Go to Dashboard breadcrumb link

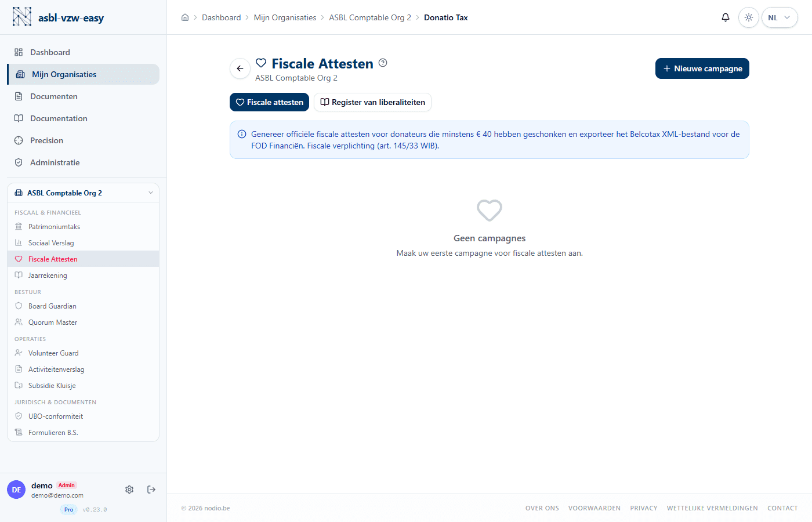(221, 17)
